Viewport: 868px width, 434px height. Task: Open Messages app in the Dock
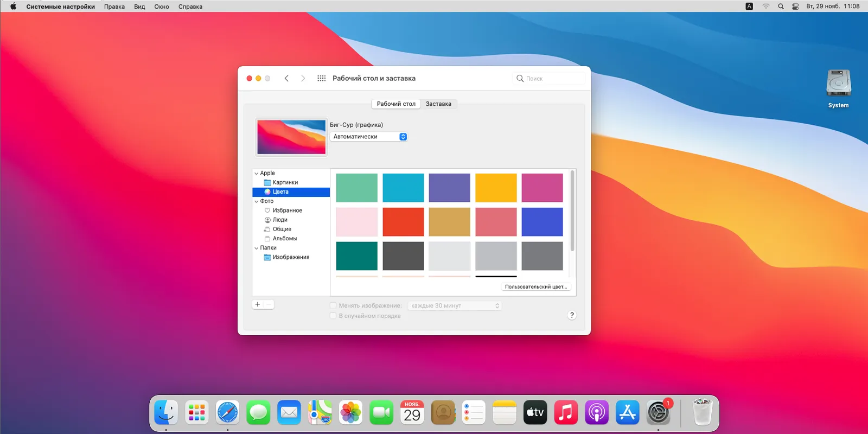pos(258,413)
